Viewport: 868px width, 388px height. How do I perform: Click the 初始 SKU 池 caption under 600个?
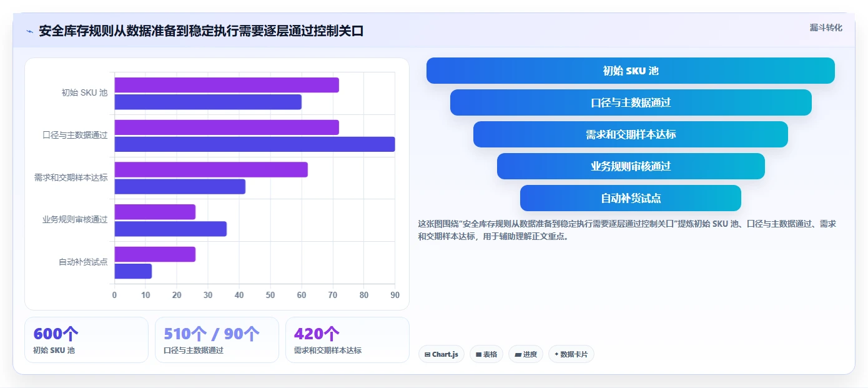[54, 351]
